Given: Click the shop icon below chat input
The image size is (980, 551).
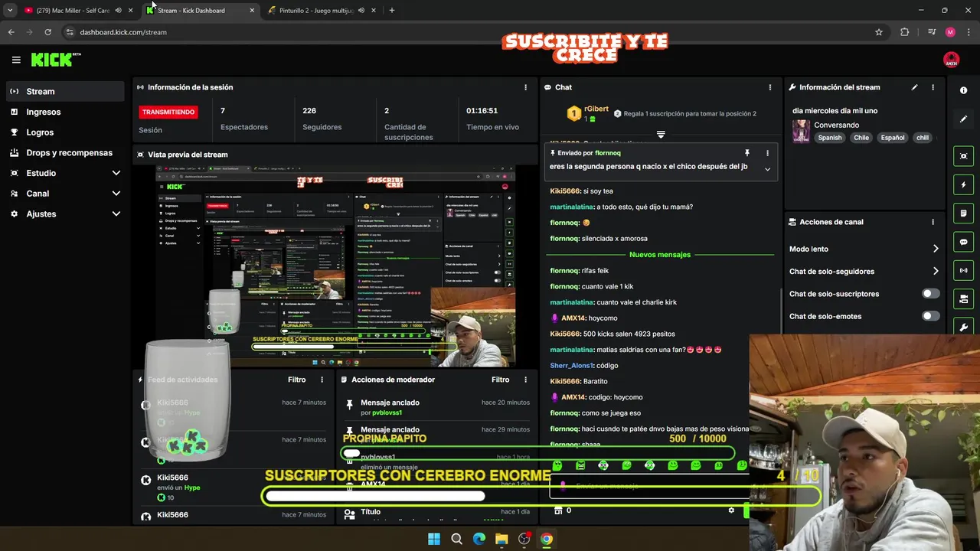Looking at the screenshot, I should tap(558, 510).
